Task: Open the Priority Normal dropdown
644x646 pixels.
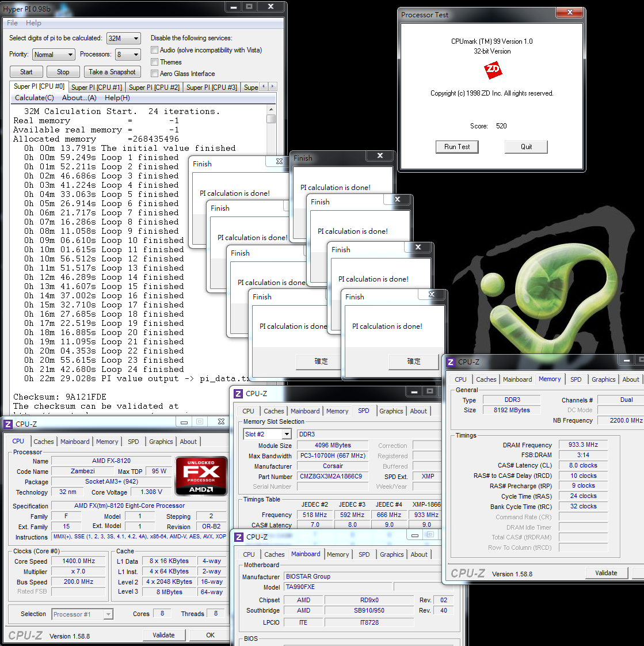Action: (54, 54)
